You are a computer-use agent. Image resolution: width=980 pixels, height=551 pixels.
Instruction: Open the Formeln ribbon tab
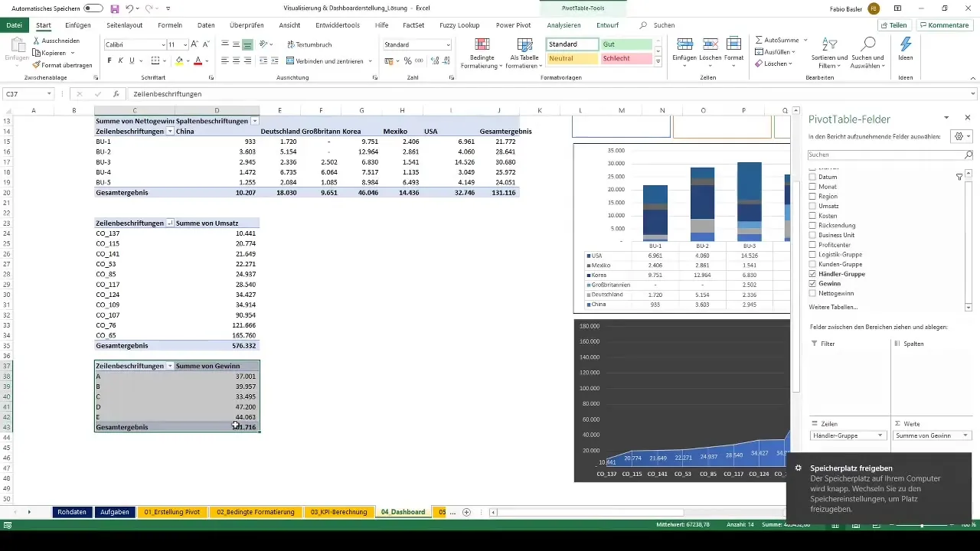tap(170, 25)
